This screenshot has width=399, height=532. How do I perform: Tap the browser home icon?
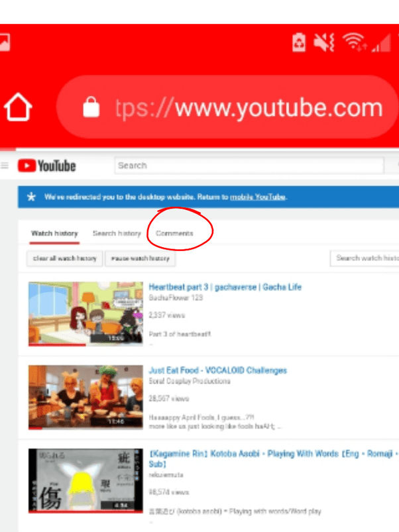point(18,107)
